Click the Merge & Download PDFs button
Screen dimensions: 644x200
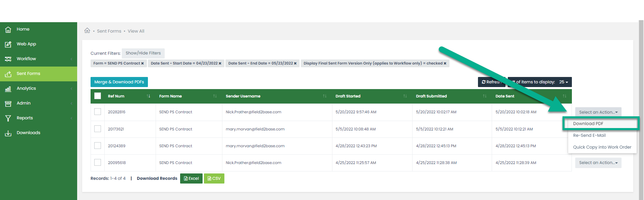point(119,82)
